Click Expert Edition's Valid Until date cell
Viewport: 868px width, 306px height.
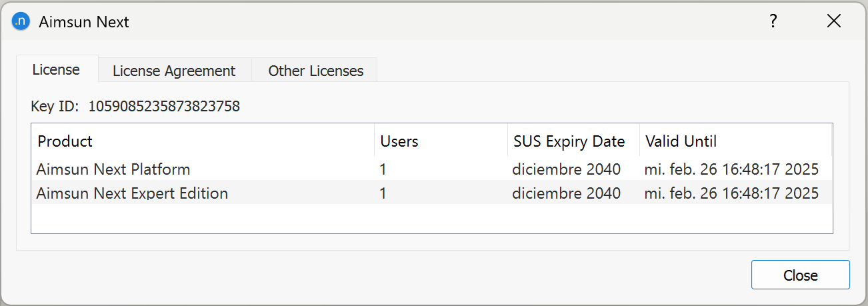[x=731, y=193]
